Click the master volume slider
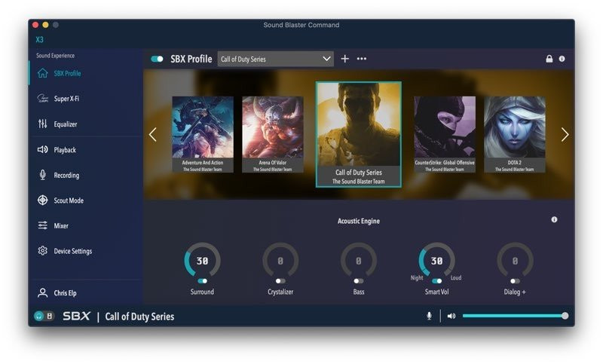This screenshot has width=603, height=364. [514, 316]
